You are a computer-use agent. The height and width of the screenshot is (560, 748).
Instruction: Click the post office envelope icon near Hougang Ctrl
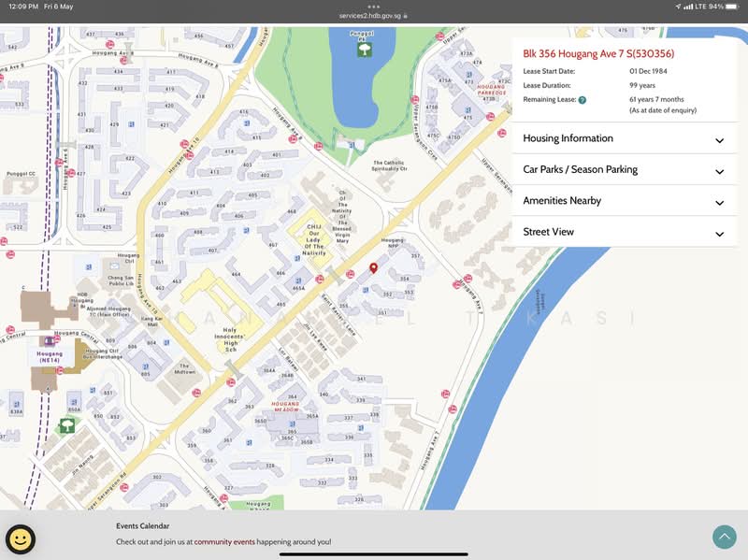[x=114, y=266]
